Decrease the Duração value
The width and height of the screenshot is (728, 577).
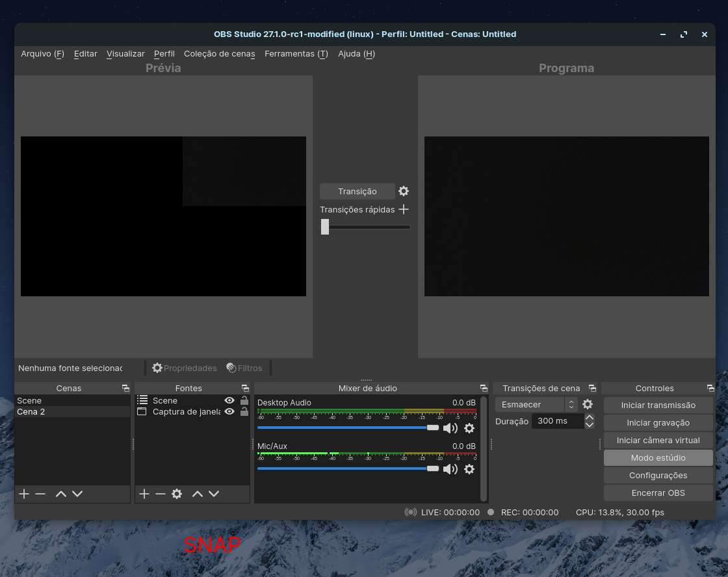[x=590, y=425]
